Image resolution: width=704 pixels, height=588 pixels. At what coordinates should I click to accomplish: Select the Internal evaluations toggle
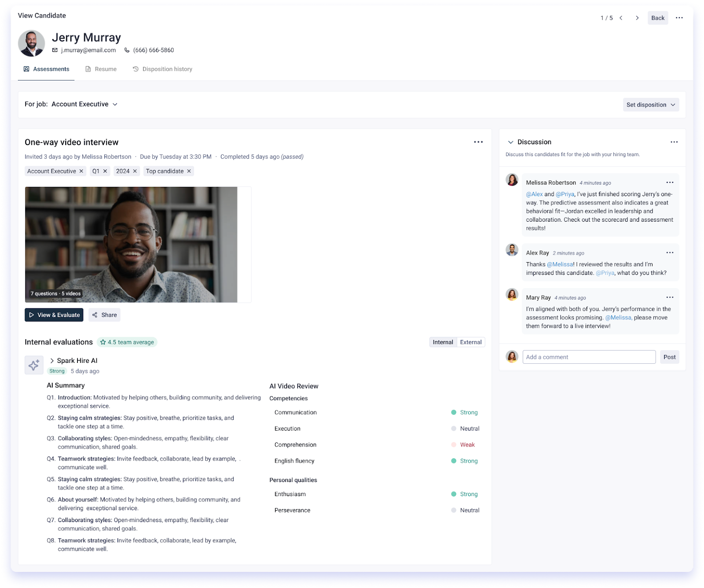click(x=443, y=342)
